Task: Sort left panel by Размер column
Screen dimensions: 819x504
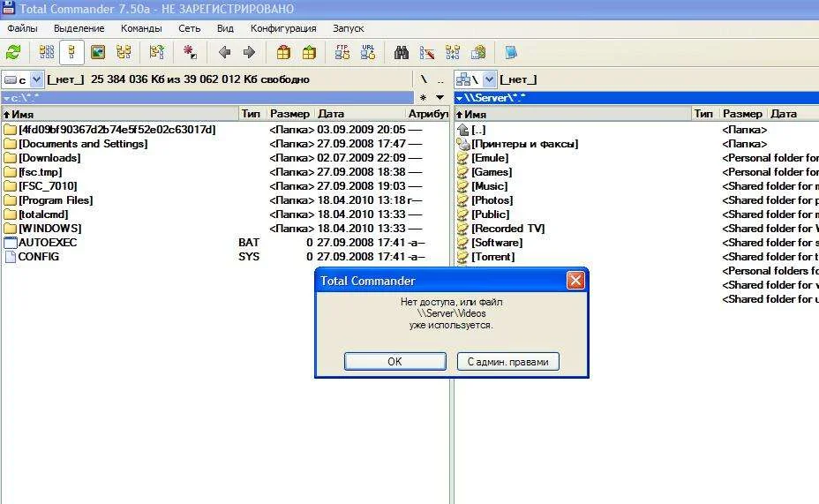Action: tap(289, 114)
